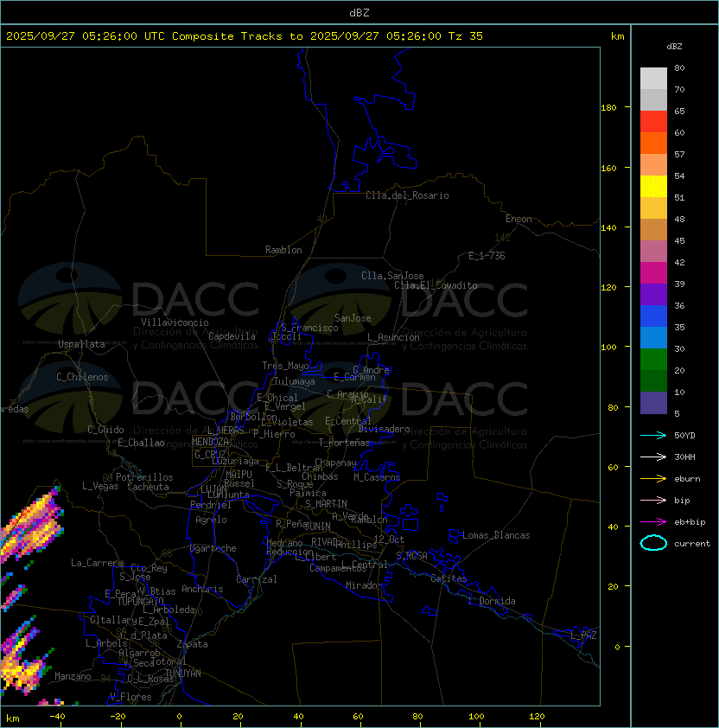This screenshot has height=728, width=719.
Task: Click the C_Chilenos label on the map
Action: pyautogui.click(x=82, y=377)
